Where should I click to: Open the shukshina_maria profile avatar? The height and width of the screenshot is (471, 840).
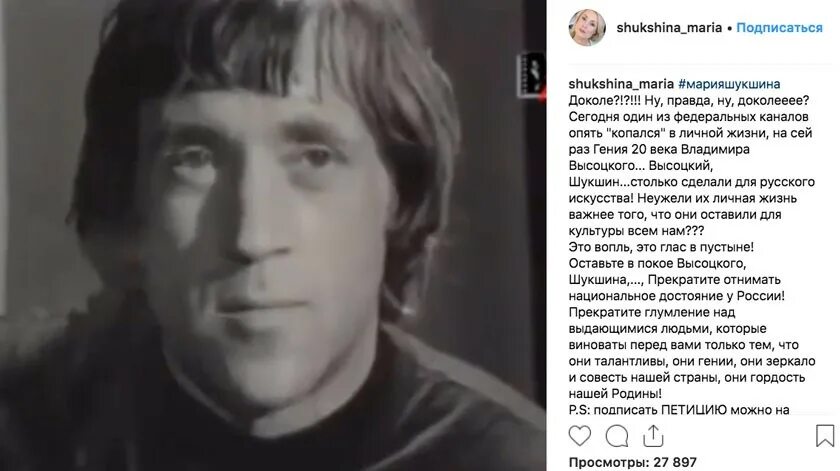(x=587, y=27)
